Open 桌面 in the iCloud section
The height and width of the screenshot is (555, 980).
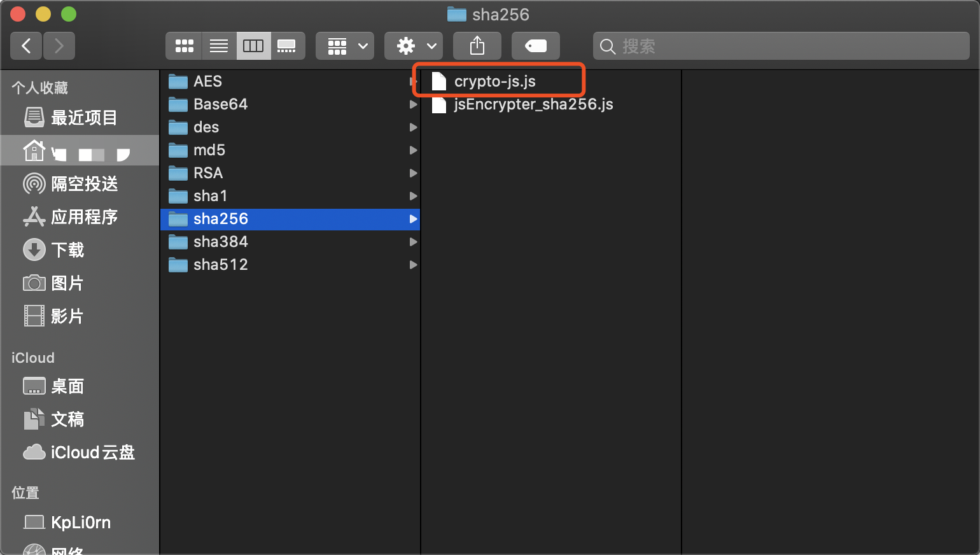80,386
